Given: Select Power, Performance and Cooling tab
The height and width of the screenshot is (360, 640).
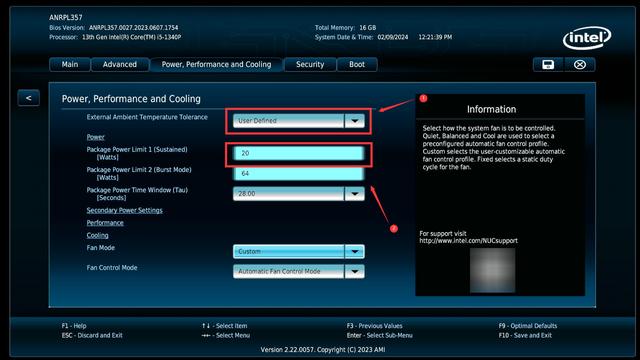Looking at the screenshot, I should coord(216,64).
